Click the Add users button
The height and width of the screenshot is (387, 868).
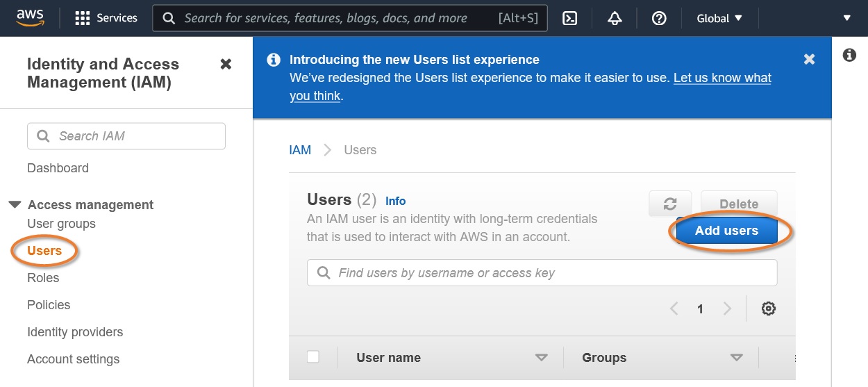tap(726, 231)
